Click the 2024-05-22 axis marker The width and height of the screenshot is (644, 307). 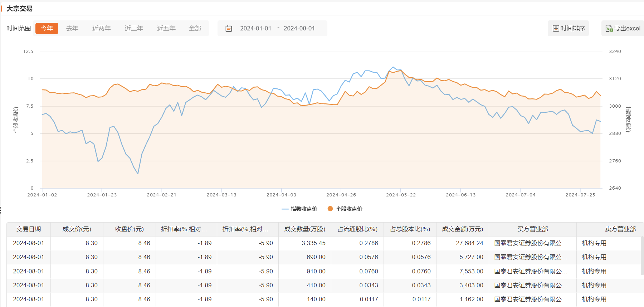(401, 195)
